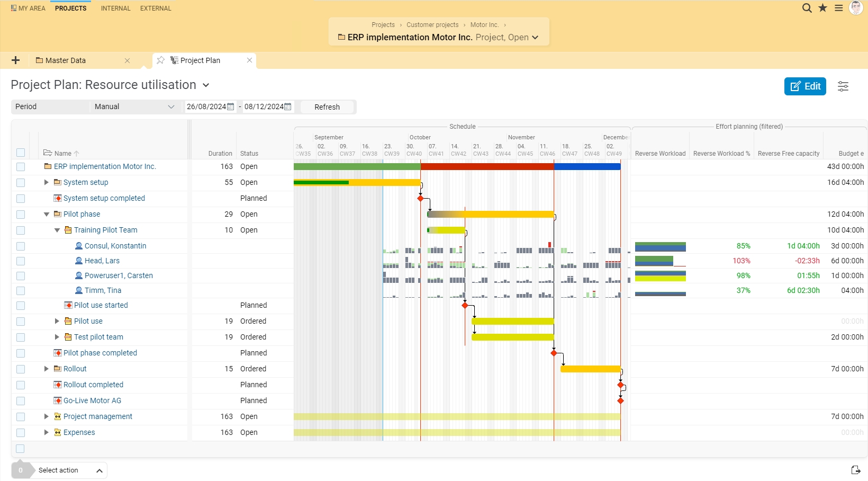Open the hamburger menu icon
This screenshot has width=868, height=481.
tap(839, 8)
